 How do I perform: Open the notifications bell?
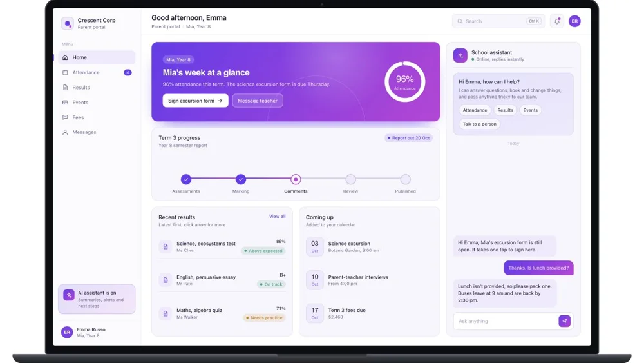[x=557, y=21]
